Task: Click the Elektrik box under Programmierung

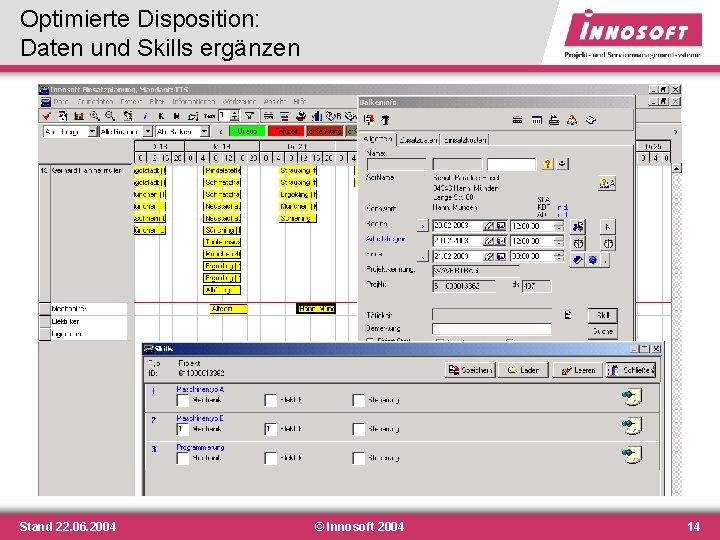Action: 271,458
